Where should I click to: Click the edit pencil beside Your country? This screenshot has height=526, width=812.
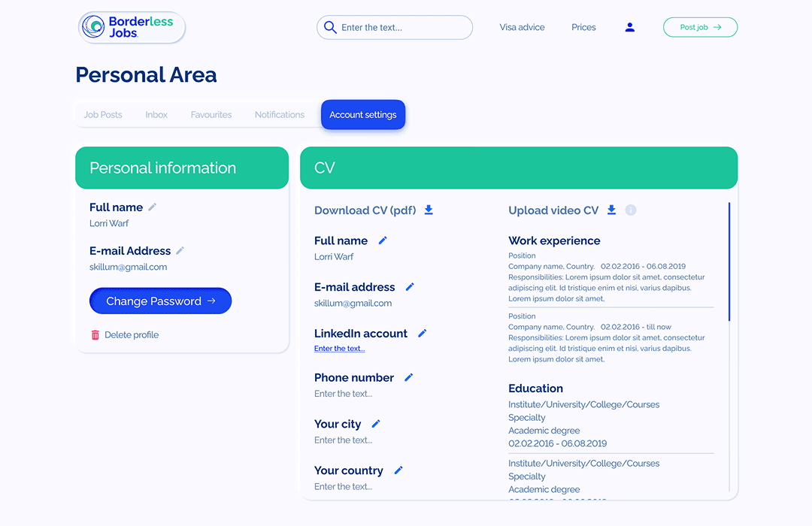pos(398,470)
